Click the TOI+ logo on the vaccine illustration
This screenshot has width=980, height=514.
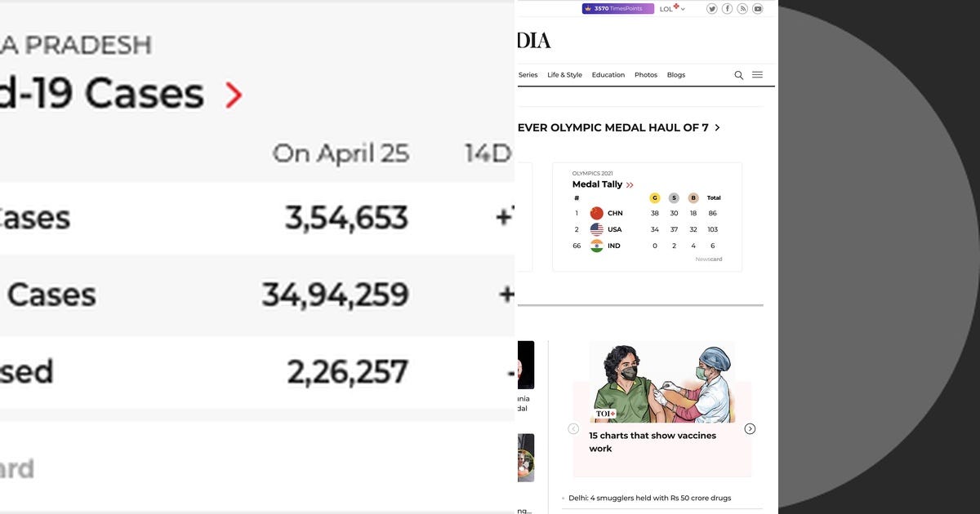click(x=605, y=414)
